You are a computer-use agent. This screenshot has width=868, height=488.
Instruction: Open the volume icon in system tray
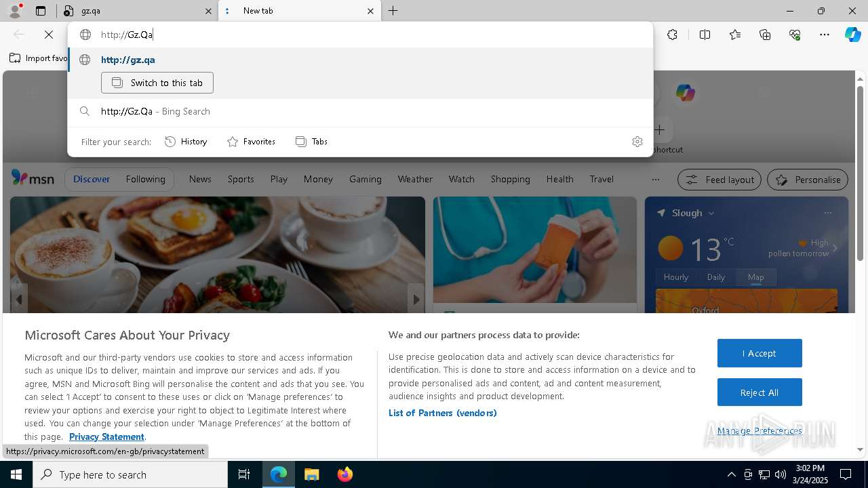coord(780,474)
